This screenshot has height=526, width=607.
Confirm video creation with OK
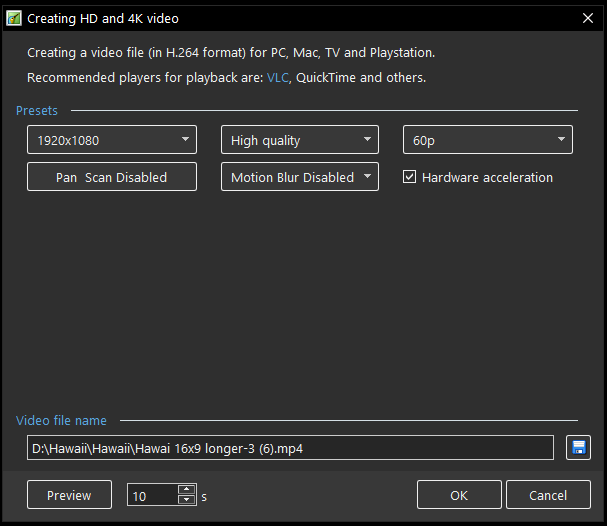pyautogui.click(x=459, y=495)
